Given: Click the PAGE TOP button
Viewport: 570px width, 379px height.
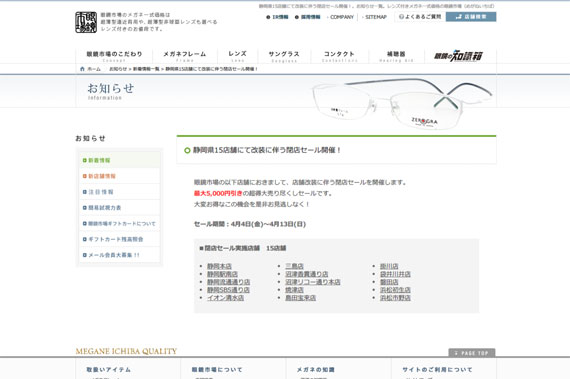Looking at the screenshot, I should pyautogui.click(x=472, y=353).
